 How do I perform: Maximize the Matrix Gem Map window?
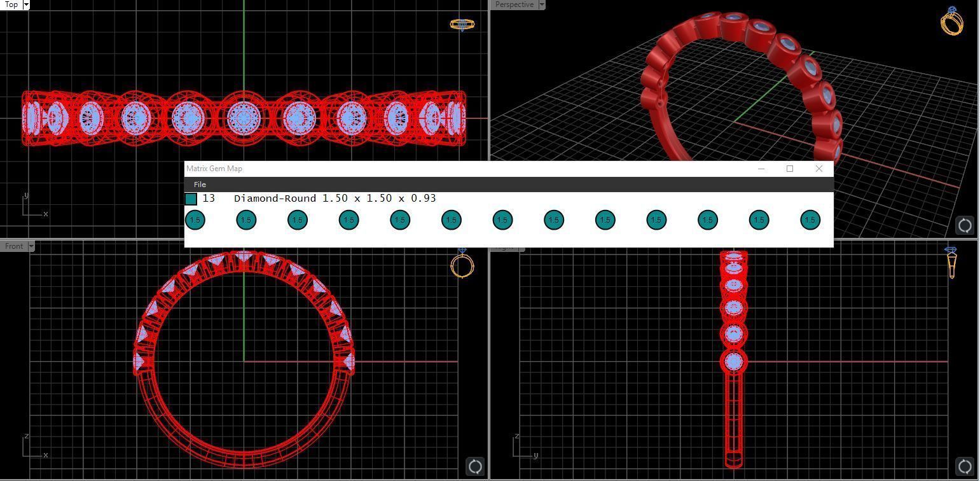pyautogui.click(x=790, y=169)
